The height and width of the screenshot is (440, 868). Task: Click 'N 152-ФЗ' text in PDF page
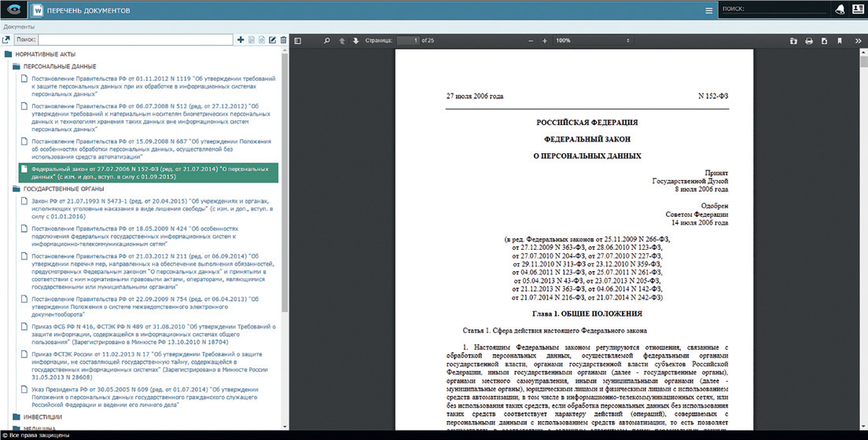(713, 96)
